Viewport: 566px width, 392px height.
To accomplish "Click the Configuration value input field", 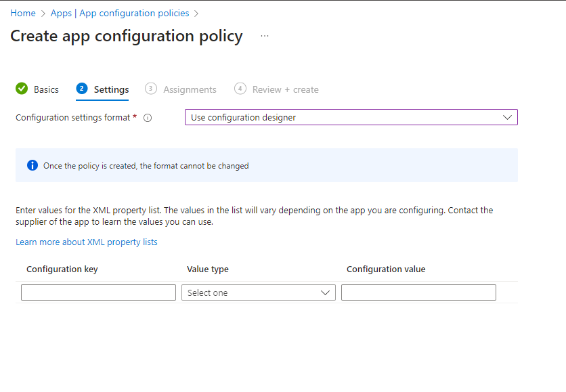I will click(x=418, y=292).
